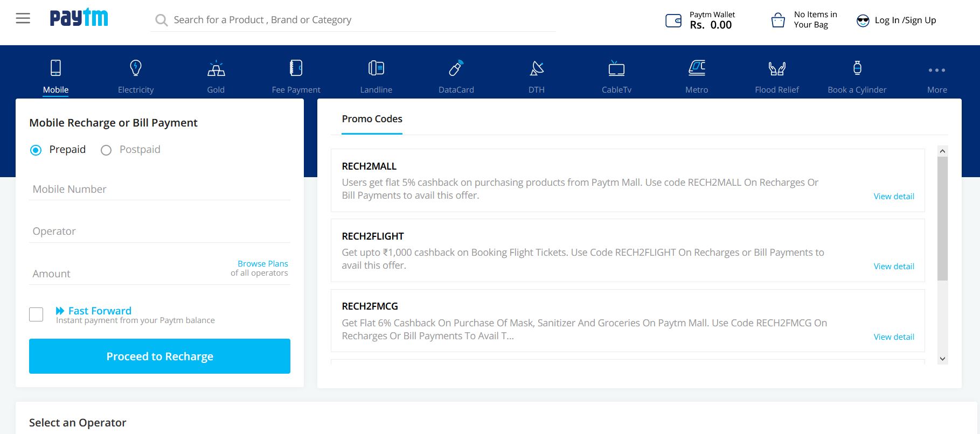
Task: Open the Gold category icon
Action: point(216,68)
